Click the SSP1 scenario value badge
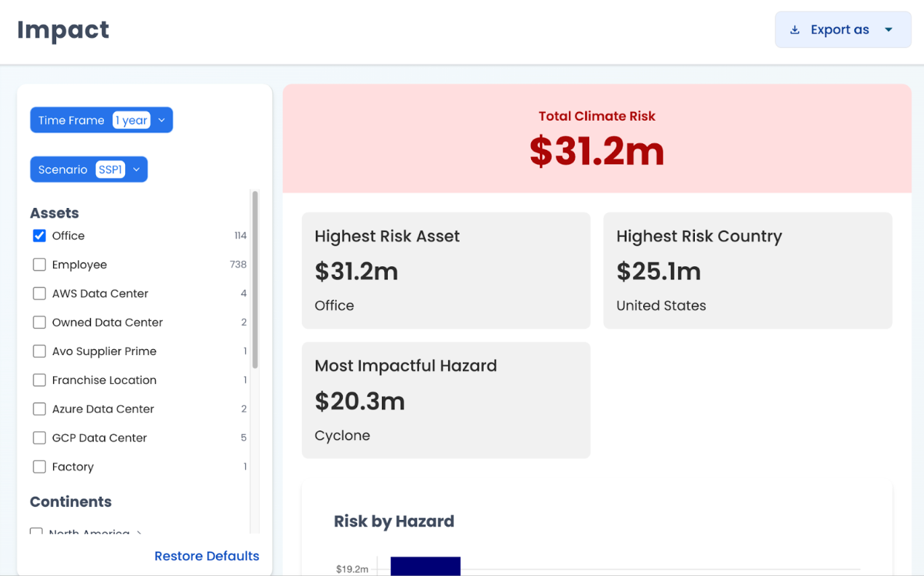This screenshot has height=576, width=924. 111,169
